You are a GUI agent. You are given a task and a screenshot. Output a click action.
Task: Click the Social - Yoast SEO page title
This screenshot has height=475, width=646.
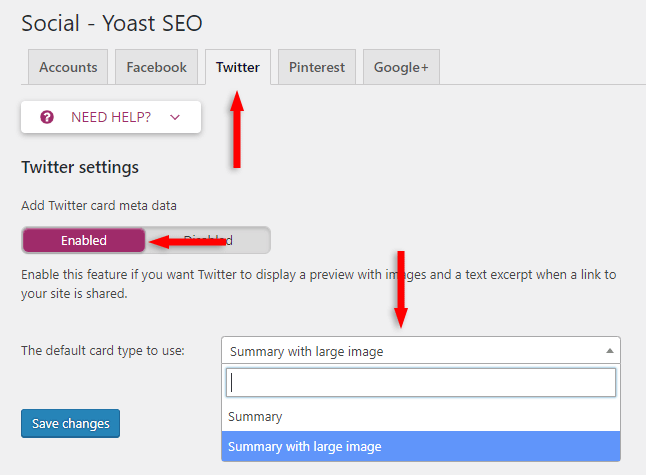(x=111, y=22)
